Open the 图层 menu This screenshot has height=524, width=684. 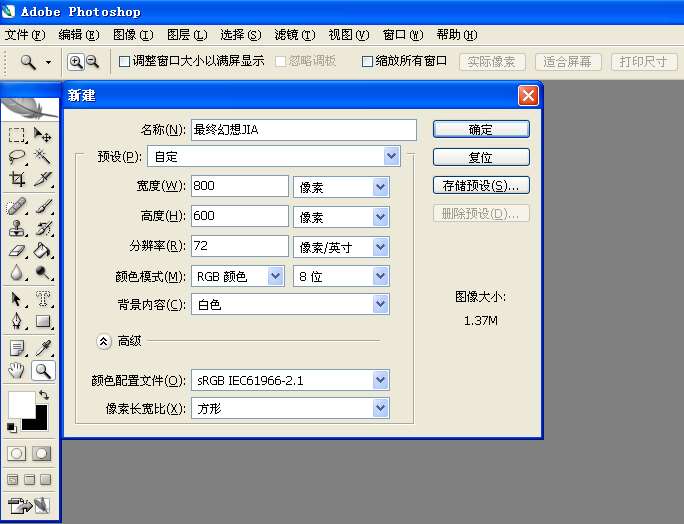[187, 35]
